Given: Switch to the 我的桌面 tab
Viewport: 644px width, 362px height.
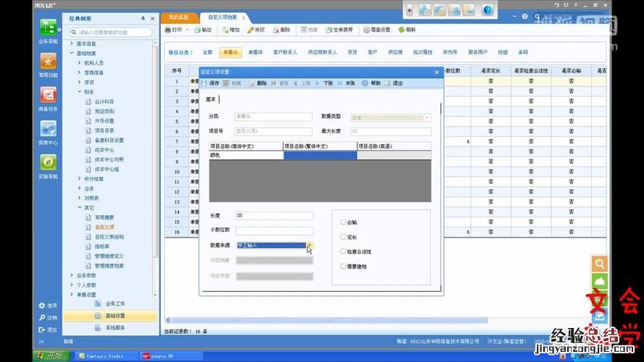Looking at the screenshot, I should coord(178,16).
